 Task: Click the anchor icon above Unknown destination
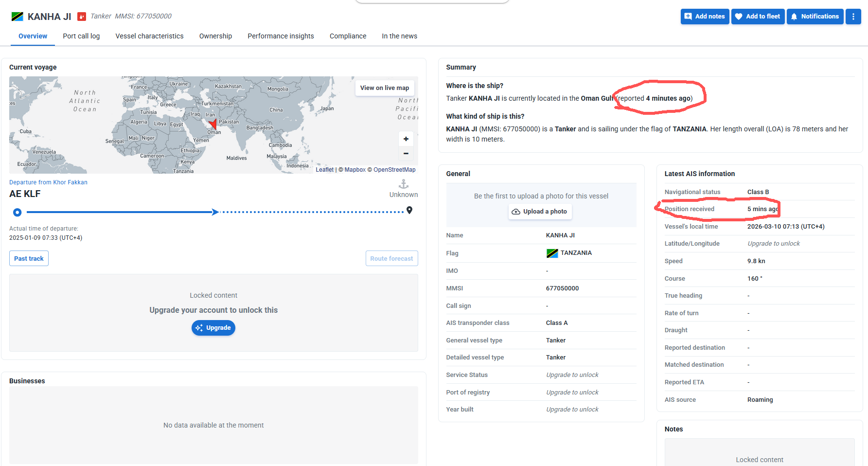pyautogui.click(x=404, y=184)
